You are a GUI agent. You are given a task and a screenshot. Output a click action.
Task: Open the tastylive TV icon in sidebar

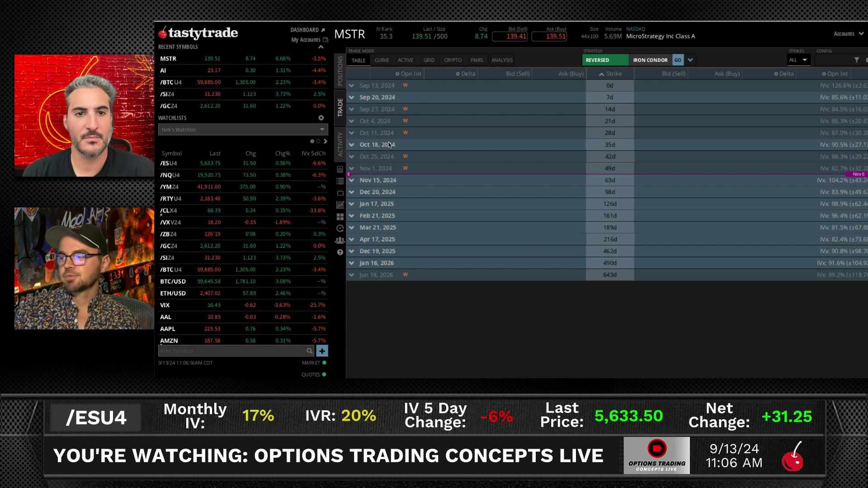[340, 193]
